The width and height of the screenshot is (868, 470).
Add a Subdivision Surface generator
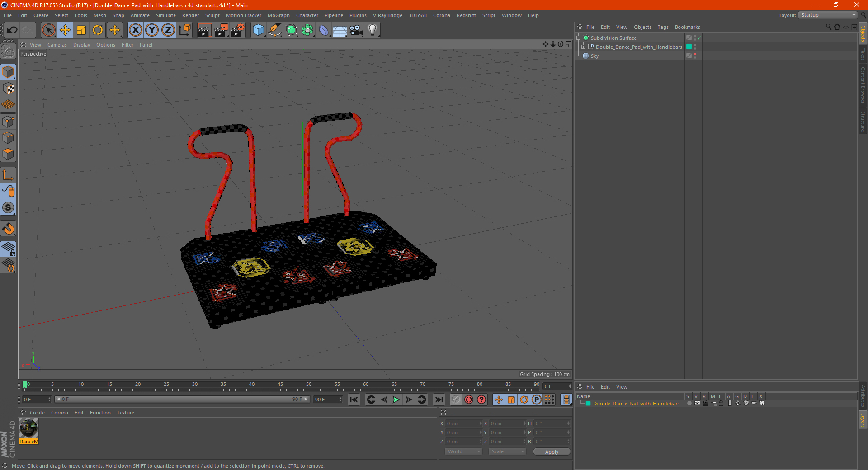(x=291, y=30)
